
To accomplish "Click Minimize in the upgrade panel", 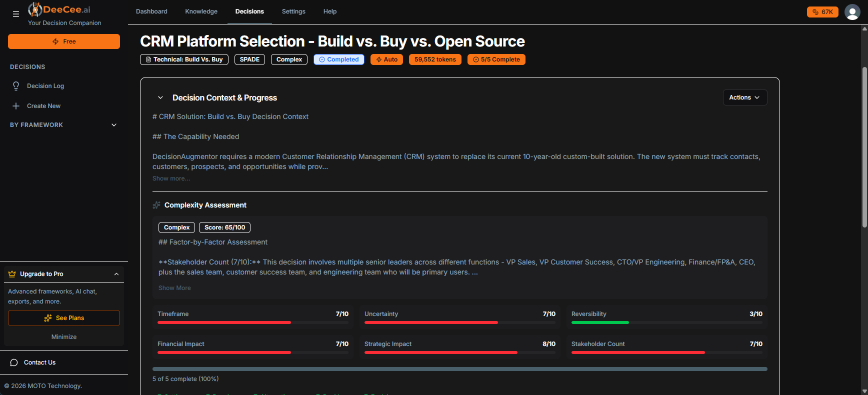I will 64,337.
